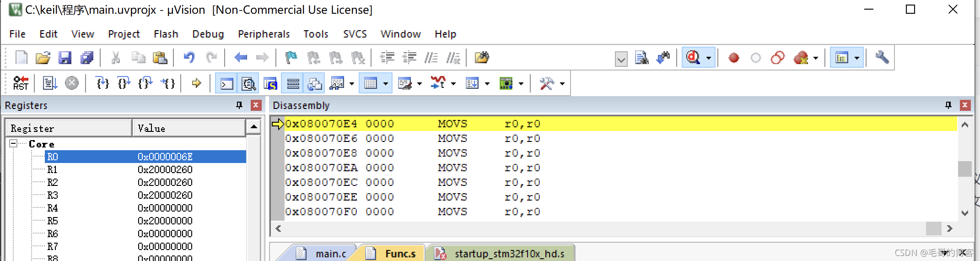The image size is (980, 261).
Task: Expand the find text combo box
Action: (621, 59)
